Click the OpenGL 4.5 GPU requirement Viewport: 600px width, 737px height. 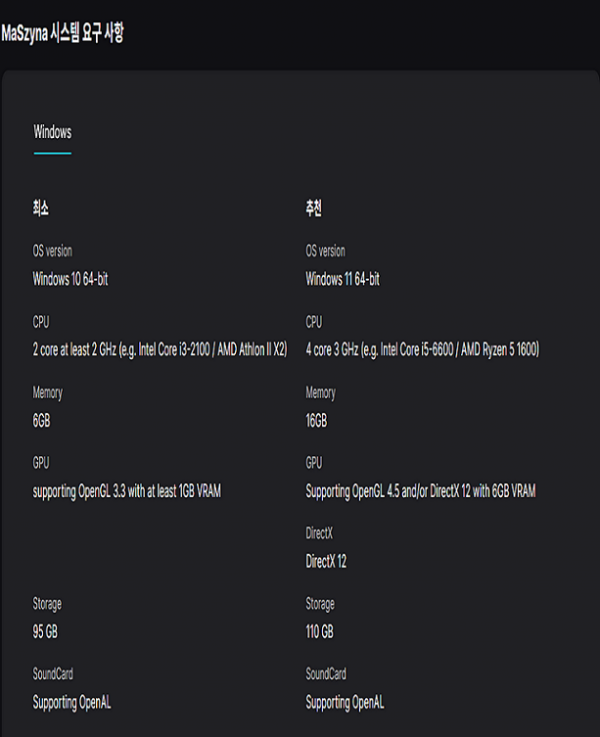(x=420, y=491)
